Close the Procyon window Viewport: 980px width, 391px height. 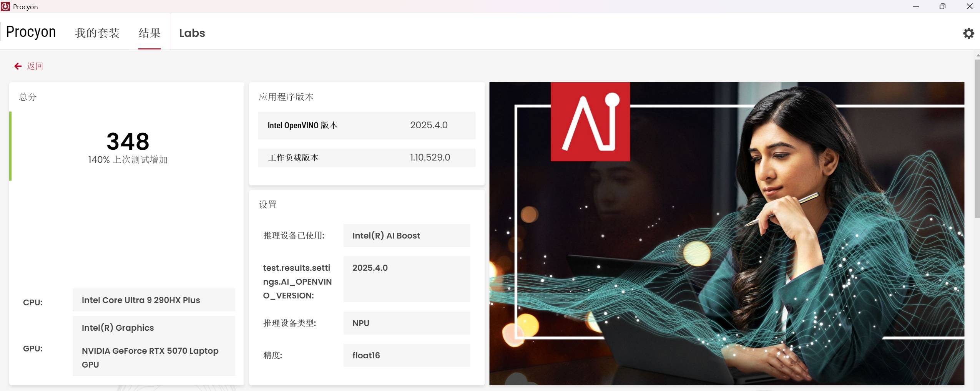tap(969, 7)
